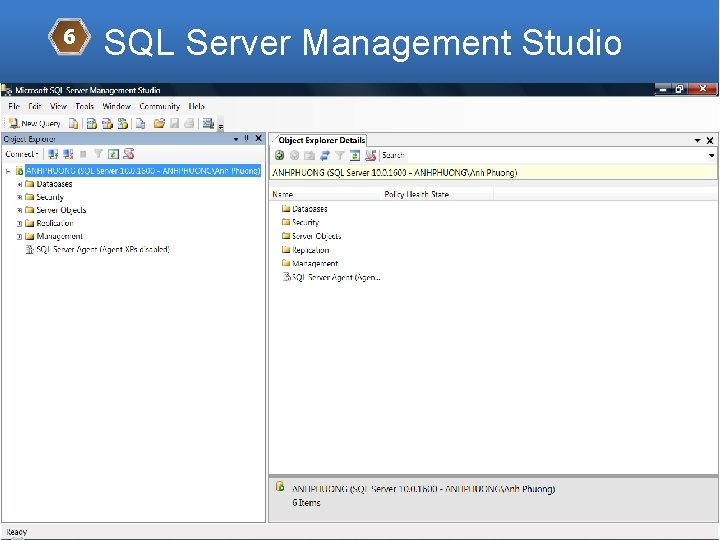The width and height of the screenshot is (720, 540).
Task: Close the Object Explorer panel
Action: click(259, 138)
